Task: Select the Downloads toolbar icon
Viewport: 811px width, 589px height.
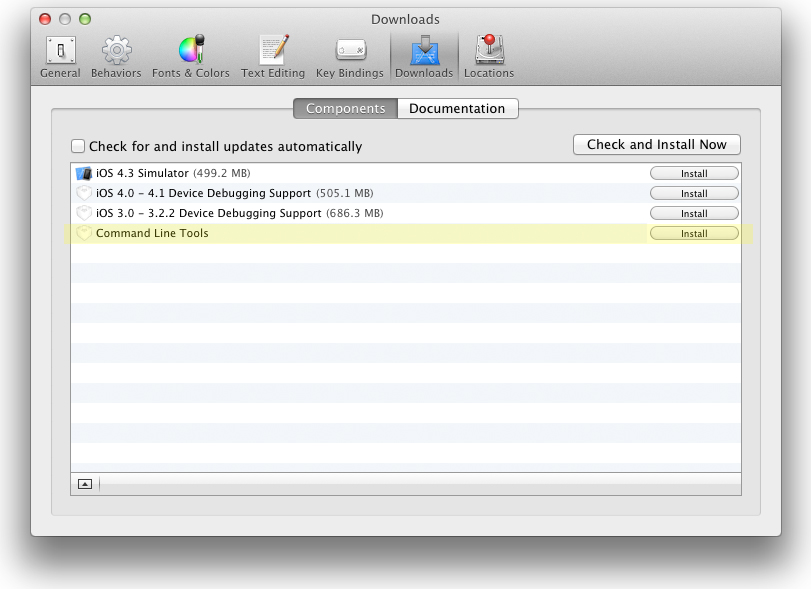Action: click(x=424, y=56)
